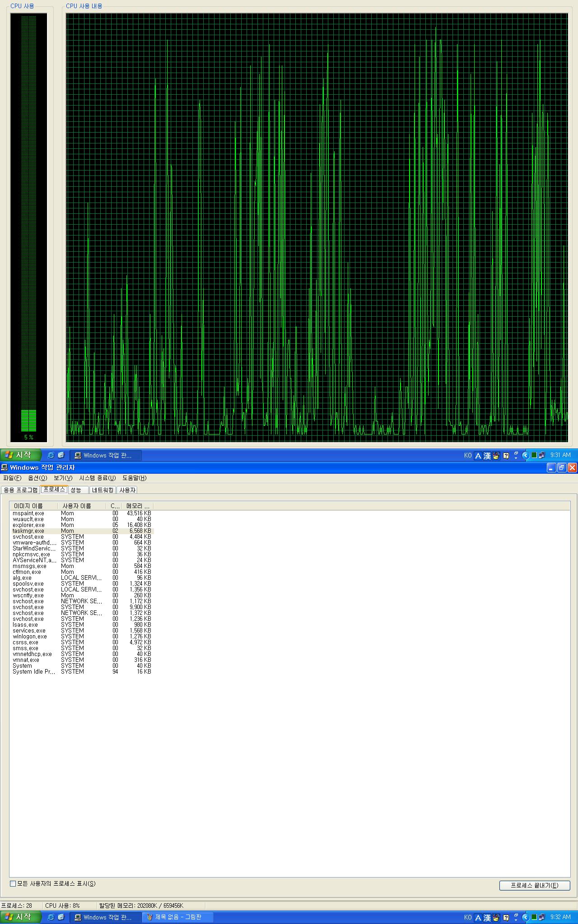Open the 파일(F) menu
This screenshot has height=924, width=578.
pyautogui.click(x=12, y=478)
